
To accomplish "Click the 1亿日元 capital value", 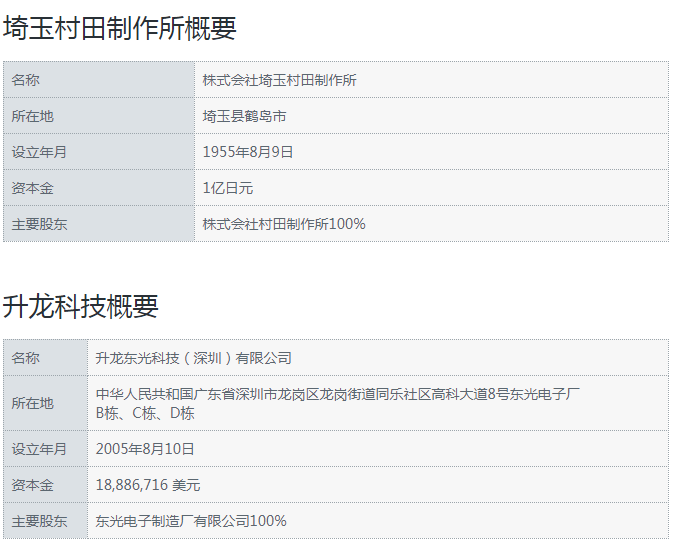I will [x=228, y=188].
